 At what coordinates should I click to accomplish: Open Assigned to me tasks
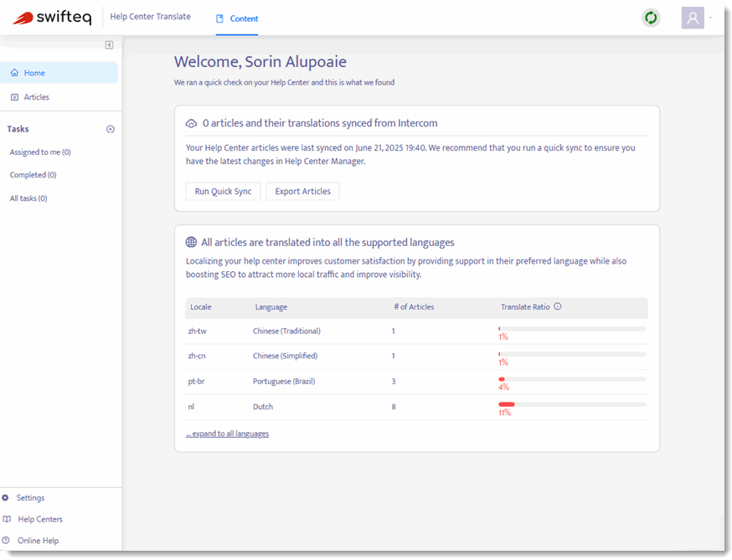(x=40, y=152)
